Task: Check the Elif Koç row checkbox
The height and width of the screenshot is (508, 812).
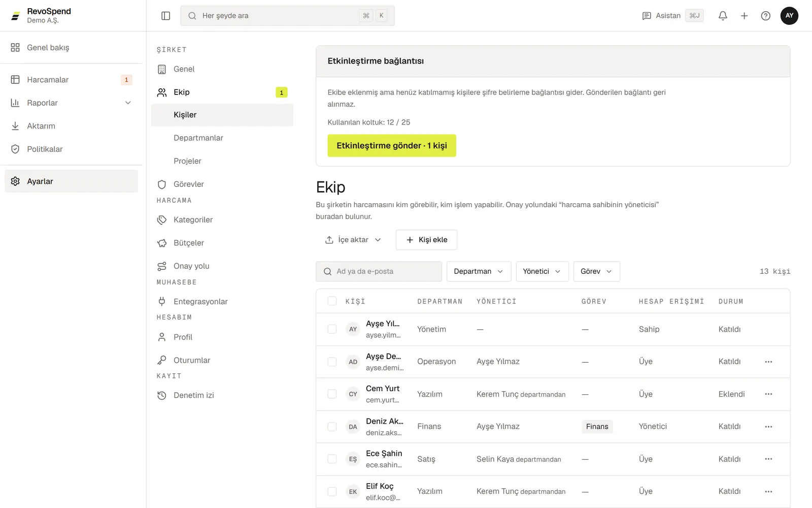Action: pyautogui.click(x=332, y=491)
